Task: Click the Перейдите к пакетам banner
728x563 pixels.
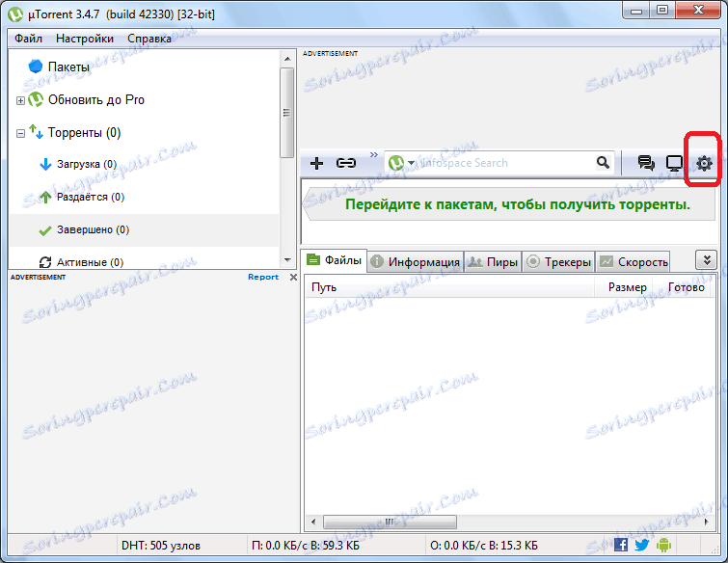Action: (509, 204)
